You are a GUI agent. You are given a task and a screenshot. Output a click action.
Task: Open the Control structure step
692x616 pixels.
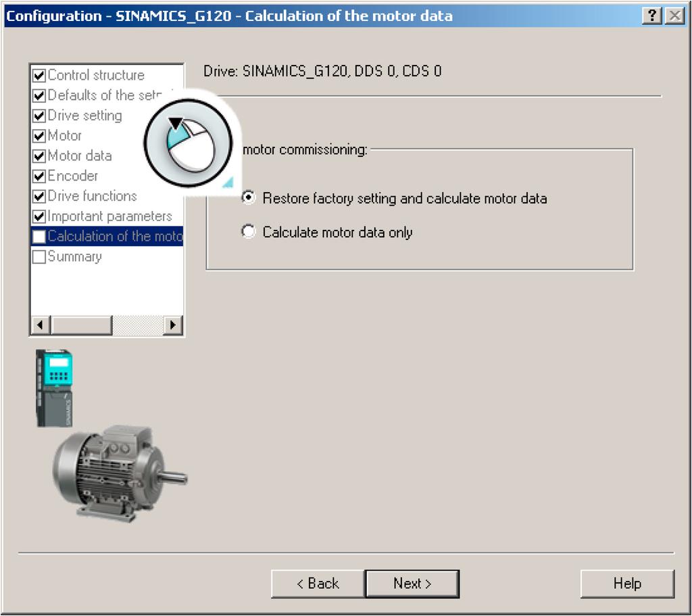[96, 75]
